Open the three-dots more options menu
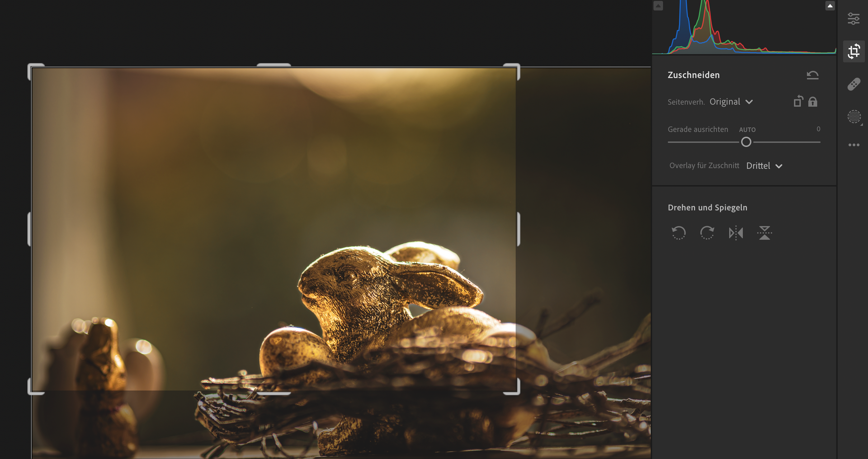Viewport: 868px width, 459px height. pos(854,145)
